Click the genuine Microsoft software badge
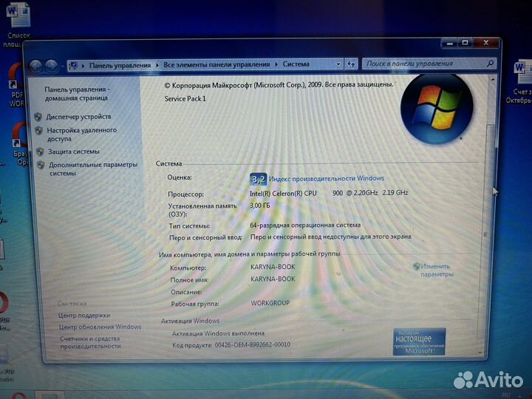Viewport: 532px width, 399px height. click(419, 341)
